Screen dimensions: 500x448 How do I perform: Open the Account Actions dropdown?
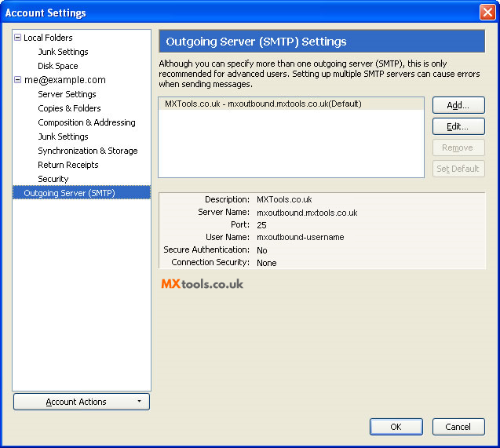82,402
